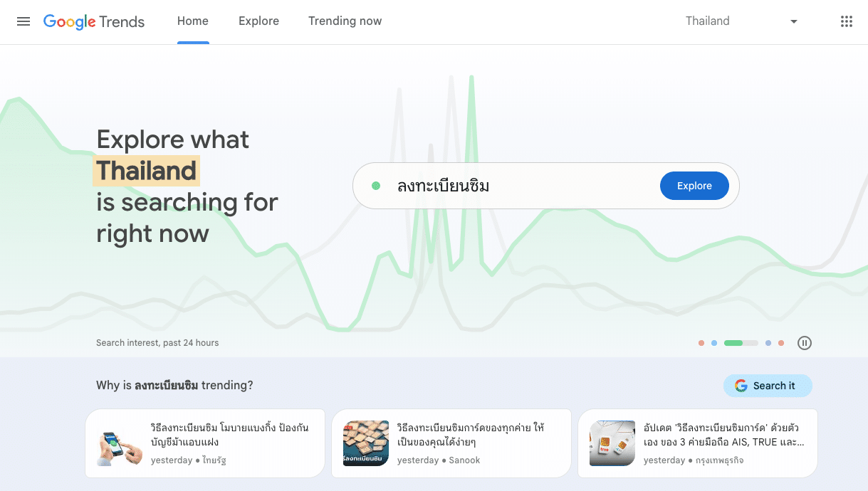Click the country dropdown arrow
This screenshot has height=491, width=868.
tap(794, 21)
